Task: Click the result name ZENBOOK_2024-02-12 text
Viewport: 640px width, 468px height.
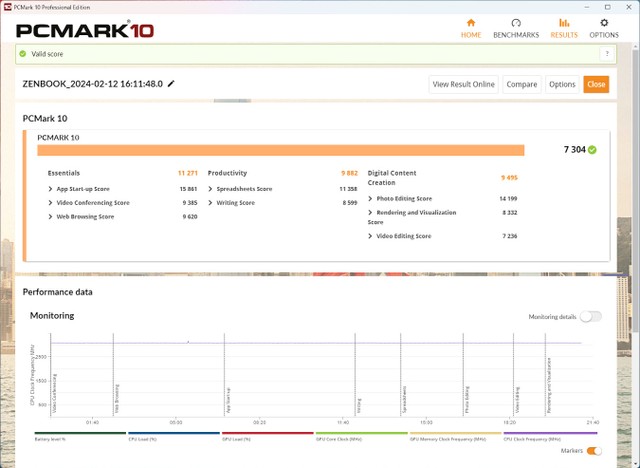Action: tap(93, 84)
